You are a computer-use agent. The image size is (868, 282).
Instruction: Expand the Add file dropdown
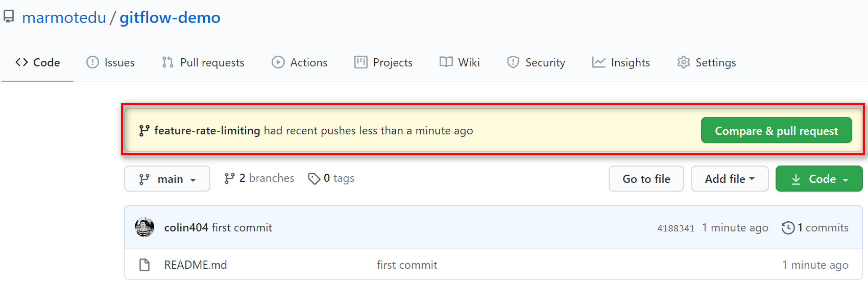[x=729, y=179]
